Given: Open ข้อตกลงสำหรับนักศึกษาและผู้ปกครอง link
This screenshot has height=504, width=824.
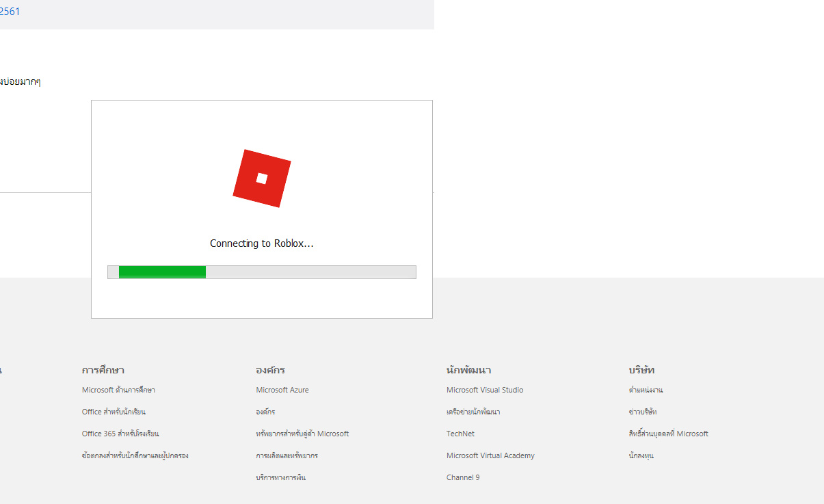Looking at the screenshot, I should tap(135, 455).
